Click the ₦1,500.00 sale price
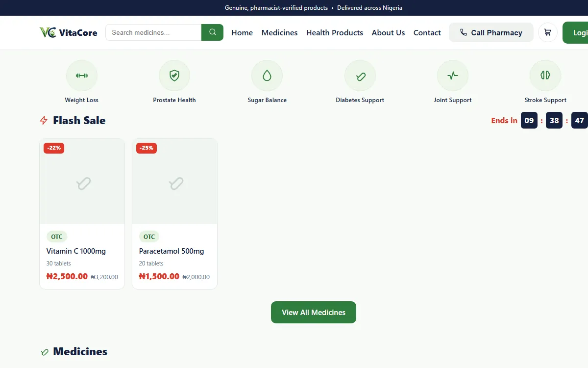 coord(159,276)
